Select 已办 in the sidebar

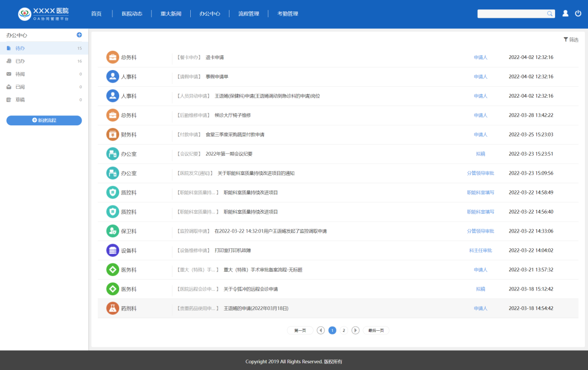(x=20, y=61)
